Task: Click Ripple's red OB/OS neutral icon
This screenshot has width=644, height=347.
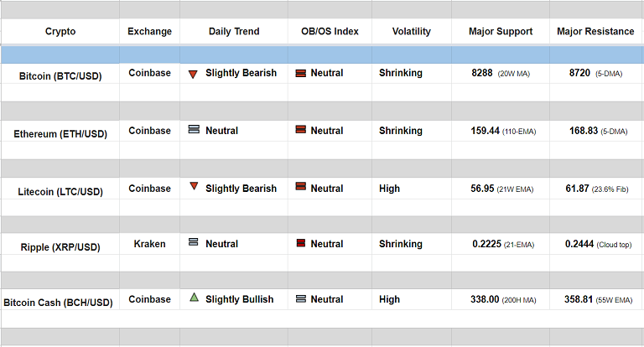Action: point(300,244)
